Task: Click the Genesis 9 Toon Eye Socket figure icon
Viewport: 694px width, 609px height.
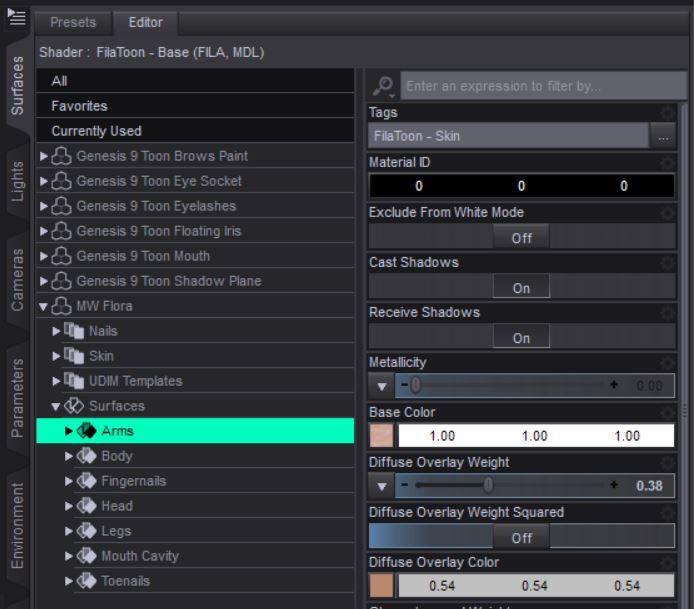Action: (x=62, y=181)
